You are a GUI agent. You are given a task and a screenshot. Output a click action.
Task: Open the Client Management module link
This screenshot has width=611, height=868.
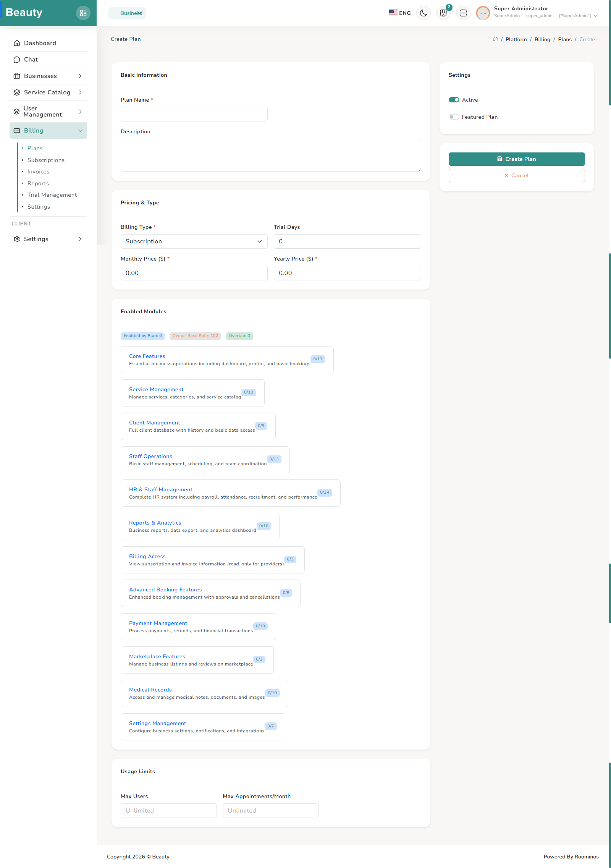[155, 423]
